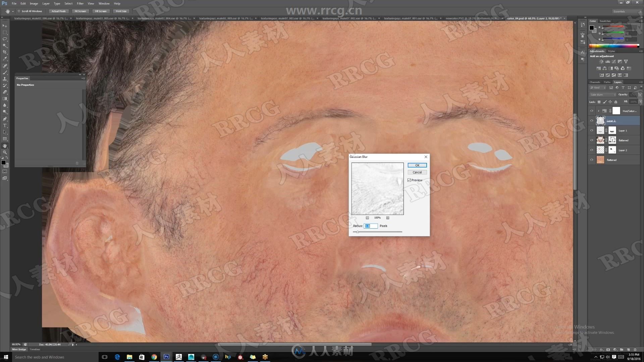Switch to the Paths tab

pyautogui.click(x=607, y=82)
